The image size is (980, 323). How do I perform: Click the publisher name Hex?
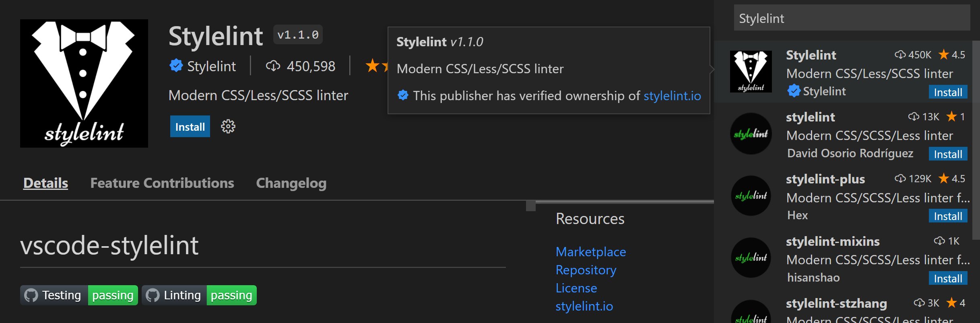797,215
